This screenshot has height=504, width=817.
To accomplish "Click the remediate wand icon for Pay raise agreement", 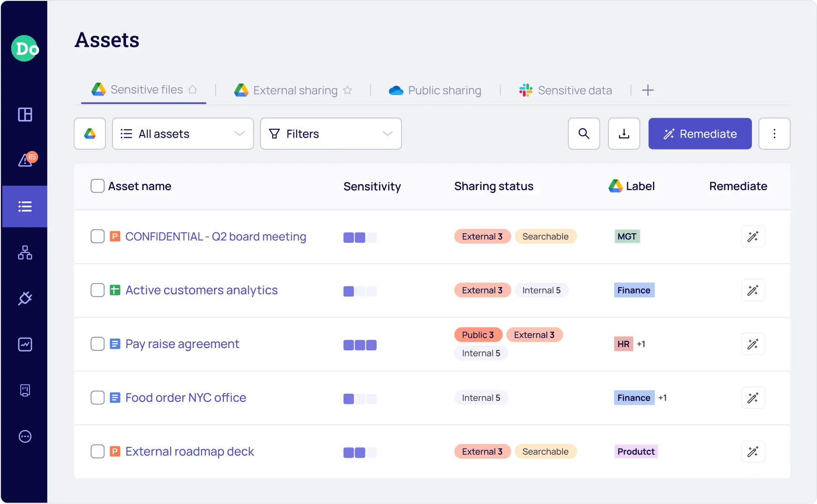I will (x=753, y=344).
